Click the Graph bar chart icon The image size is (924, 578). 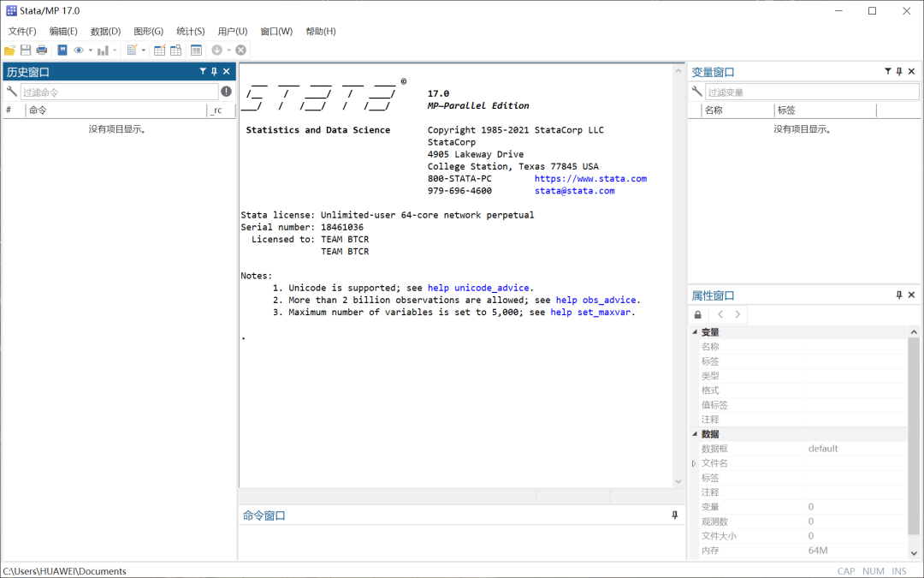point(104,51)
